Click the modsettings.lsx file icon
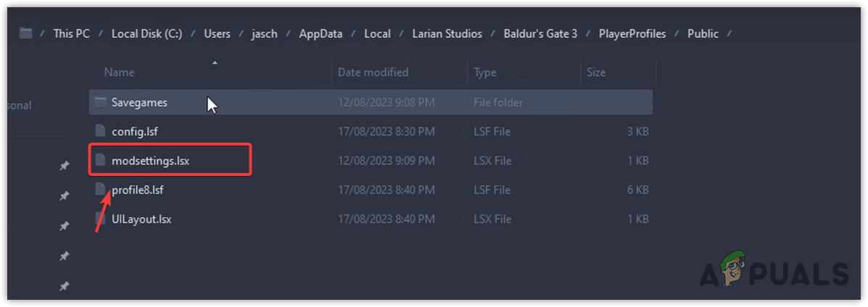Viewport: 868px width, 307px height. pyautogui.click(x=100, y=160)
